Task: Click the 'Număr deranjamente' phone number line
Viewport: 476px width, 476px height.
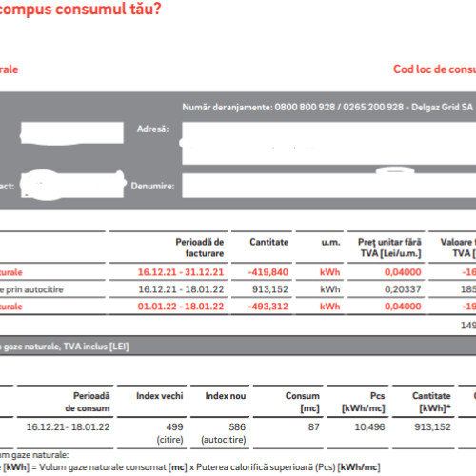Action: [x=327, y=108]
